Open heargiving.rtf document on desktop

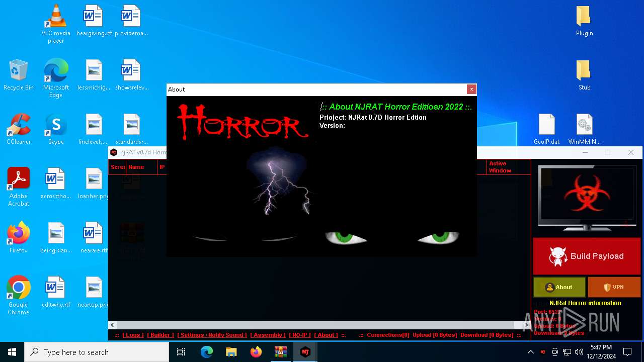coord(94,21)
